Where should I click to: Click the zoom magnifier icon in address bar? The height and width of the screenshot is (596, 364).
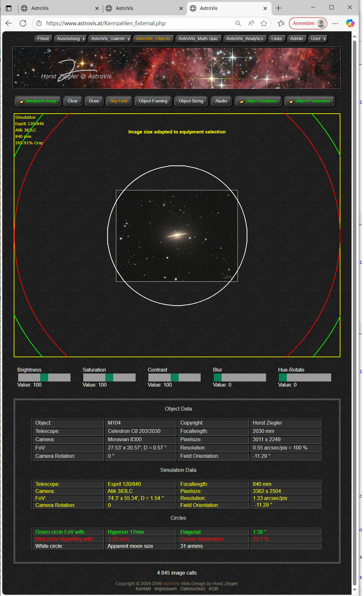[238, 23]
